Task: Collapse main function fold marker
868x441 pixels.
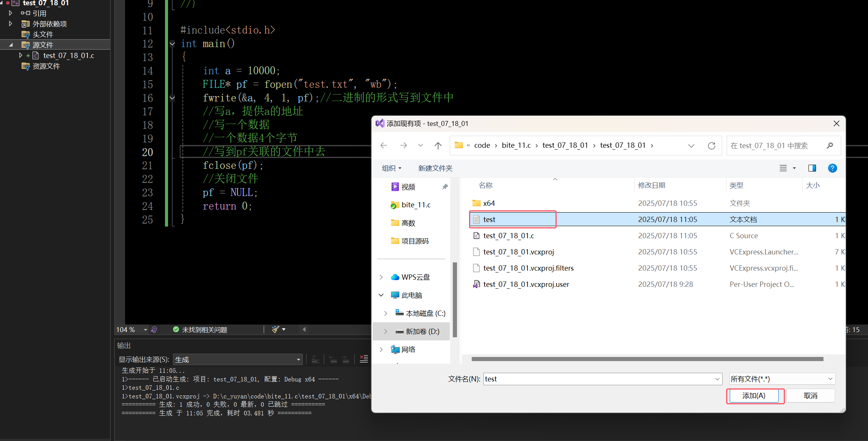Action: 172,44
